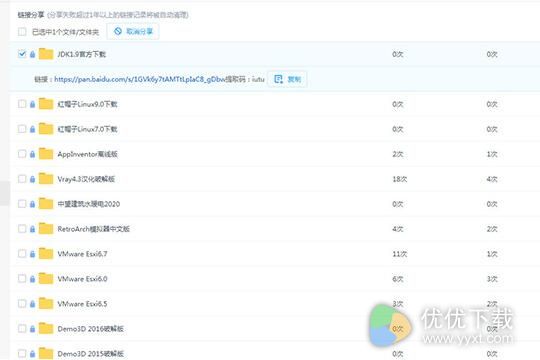Check the VMware Esxi6.5 checkbox
Image resolution: width=540 pixels, height=360 pixels.
point(22,304)
